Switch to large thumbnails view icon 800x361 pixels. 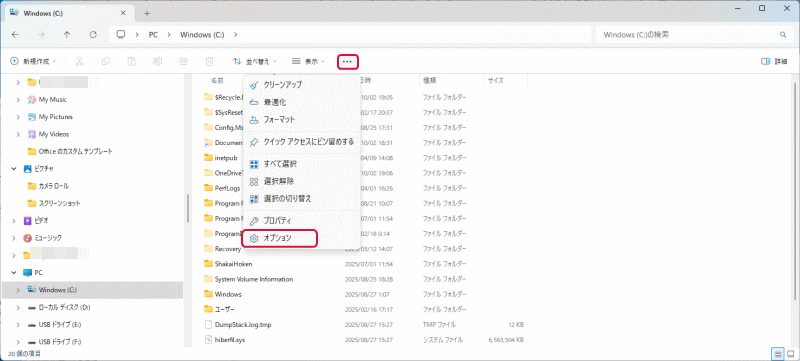[x=791, y=353]
